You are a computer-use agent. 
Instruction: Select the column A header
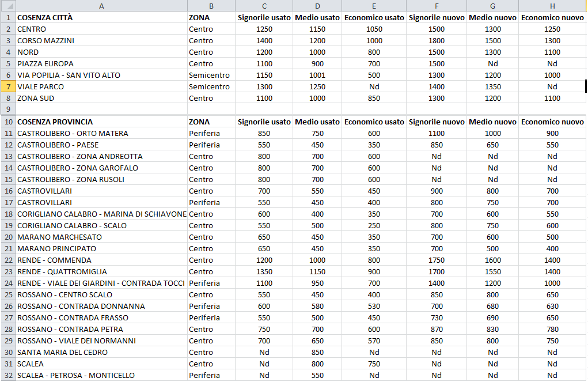click(101, 6)
